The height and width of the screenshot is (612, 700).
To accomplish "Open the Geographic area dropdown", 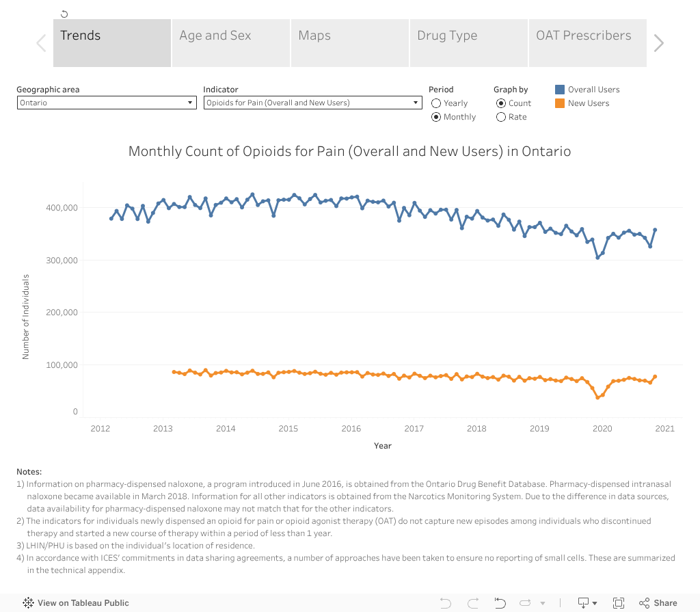I will pyautogui.click(x=105, y=103).
